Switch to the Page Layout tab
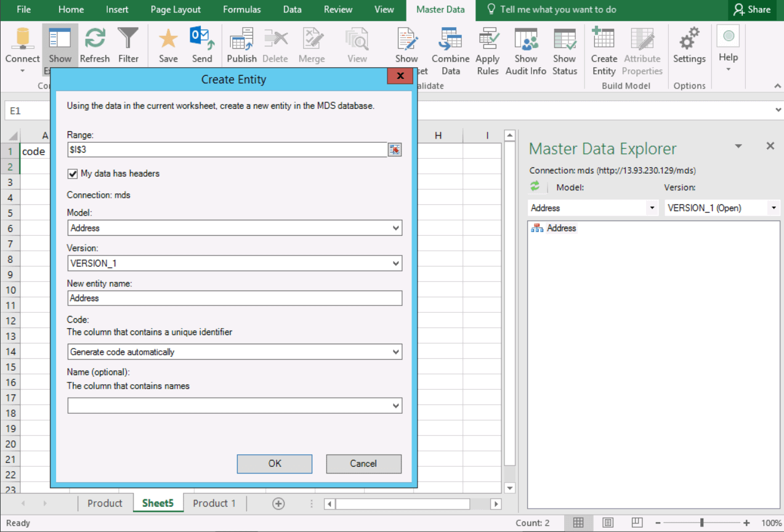The height and width of the screenshot is (532, 784). pos(176,10)
